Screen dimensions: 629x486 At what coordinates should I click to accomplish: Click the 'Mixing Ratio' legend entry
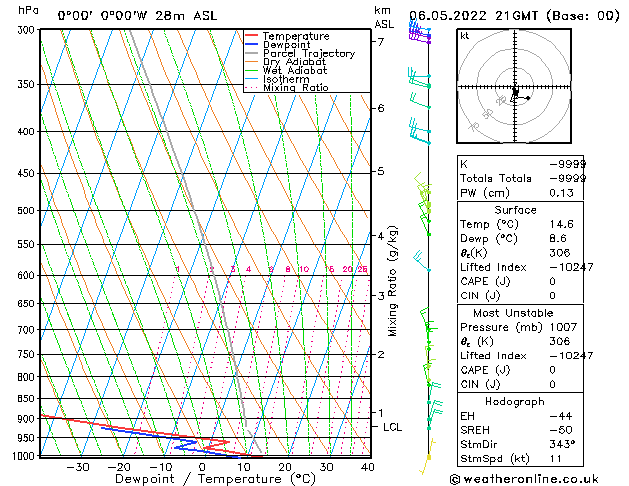(296, 87)
